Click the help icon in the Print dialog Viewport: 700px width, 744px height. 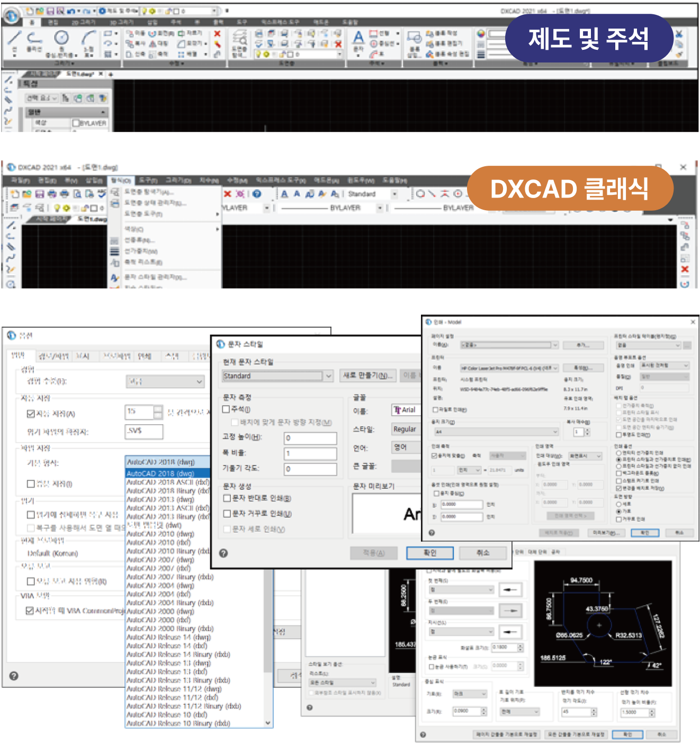coord(432,533)
